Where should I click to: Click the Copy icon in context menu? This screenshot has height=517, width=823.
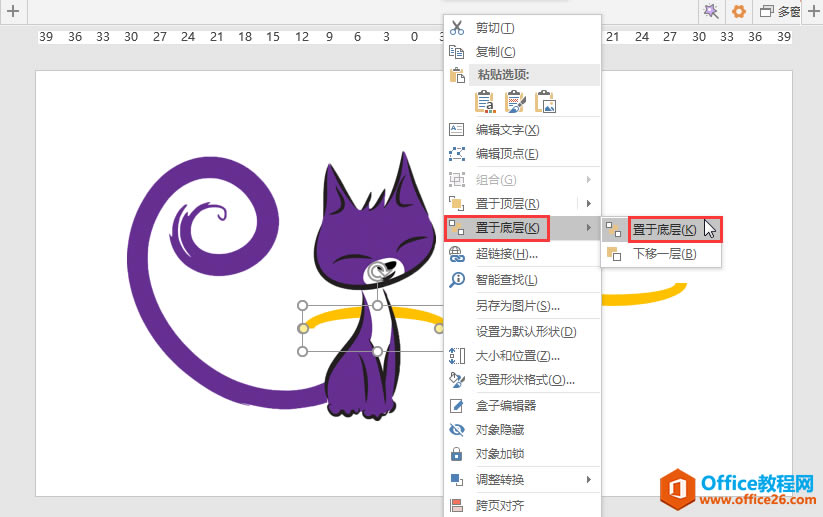457,51
